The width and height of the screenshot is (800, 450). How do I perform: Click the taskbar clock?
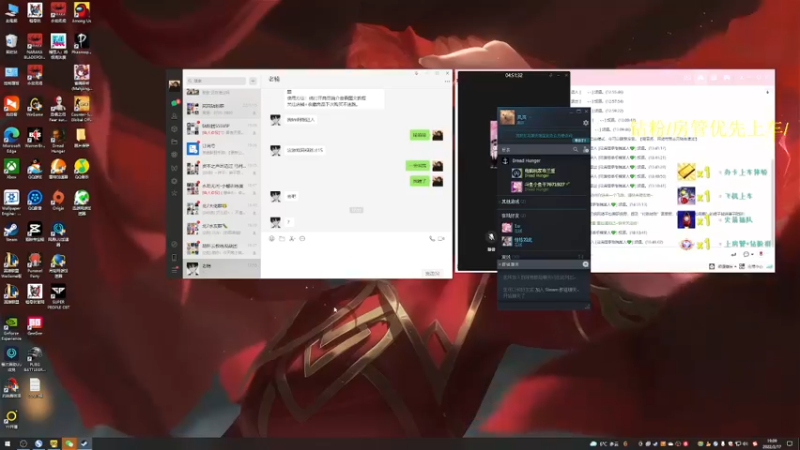[x=772, y=443]
